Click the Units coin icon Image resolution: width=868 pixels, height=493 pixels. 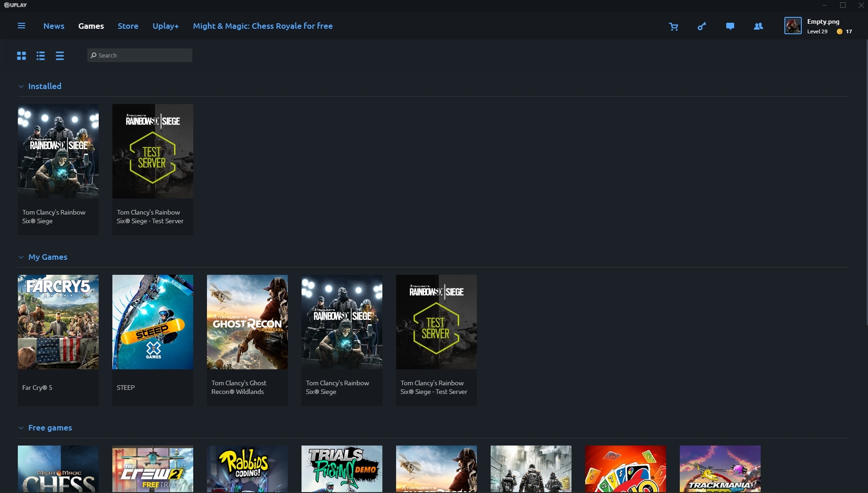click(840, 31)
